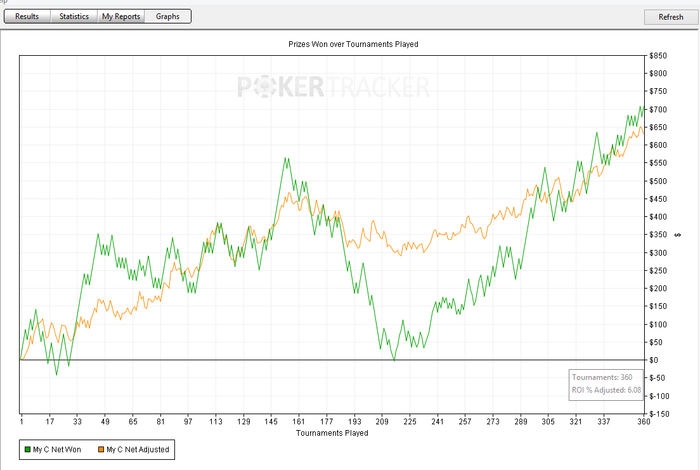Click the $500 y-axis value

tap(658, 181)
